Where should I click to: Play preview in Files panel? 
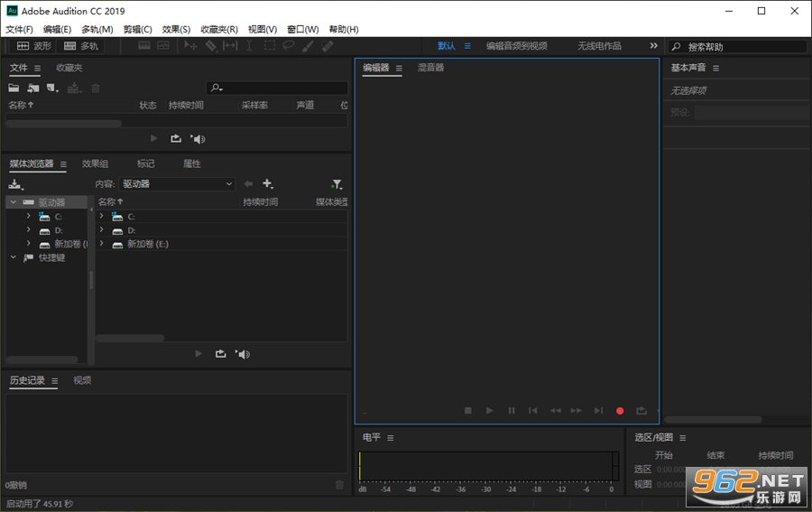tap(153, 138)
